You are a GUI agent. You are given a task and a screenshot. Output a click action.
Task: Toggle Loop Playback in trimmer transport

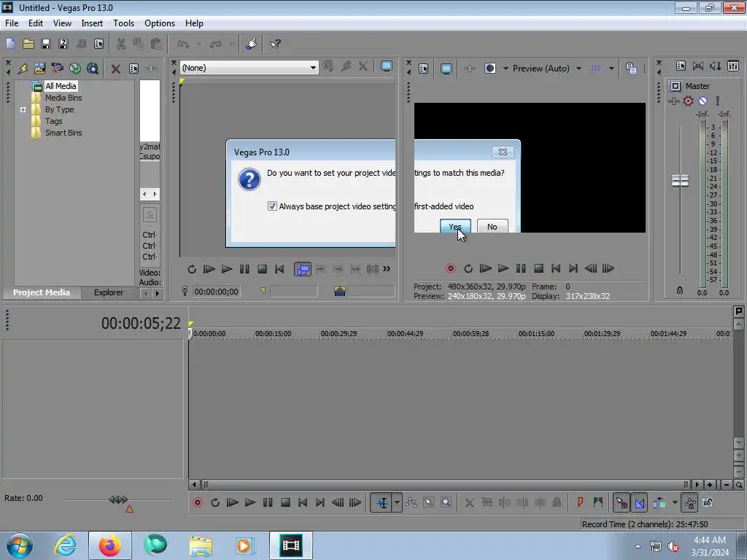(x=192, y=269)
